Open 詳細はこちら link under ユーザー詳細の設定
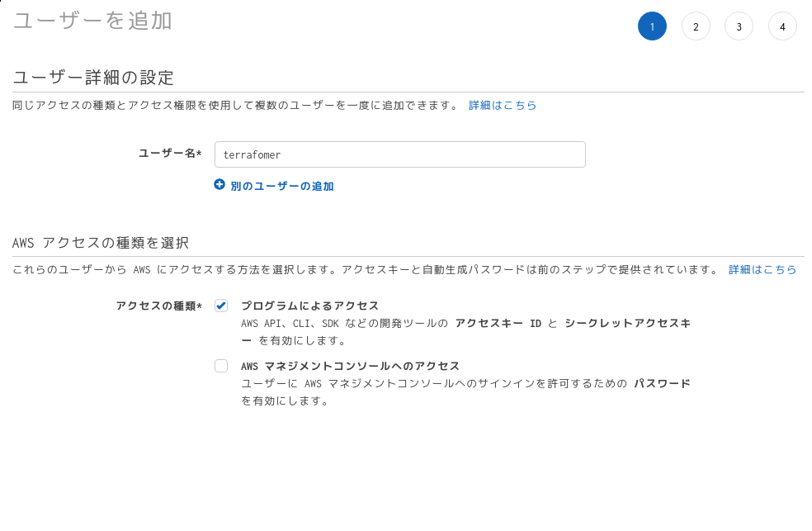The height and width of the screenshot is (531, 812). pyautogui.click(x=503, y=105)
